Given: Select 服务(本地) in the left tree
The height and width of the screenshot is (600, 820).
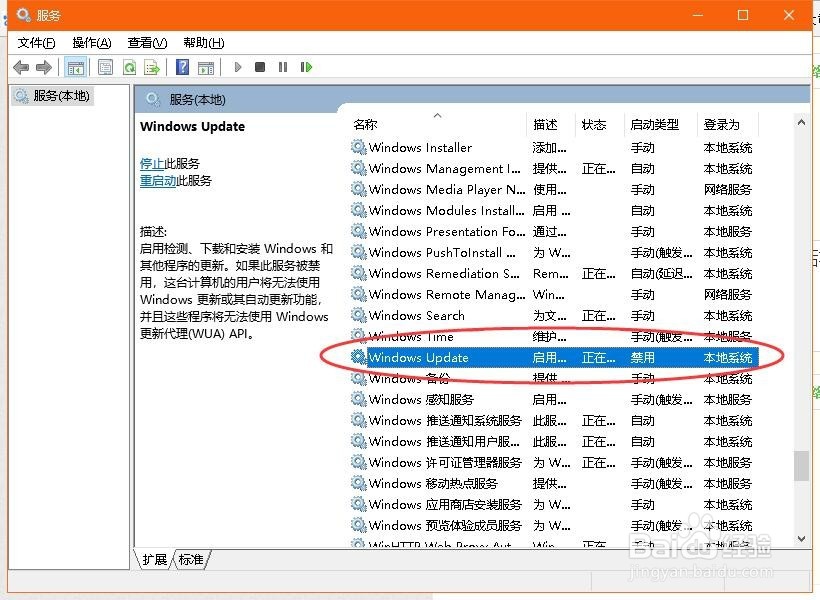Looking at the screenshot, I should (53, 96).
